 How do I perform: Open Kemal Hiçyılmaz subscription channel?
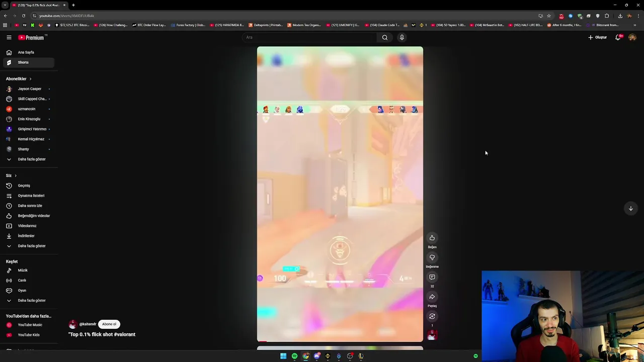point(30,139)
